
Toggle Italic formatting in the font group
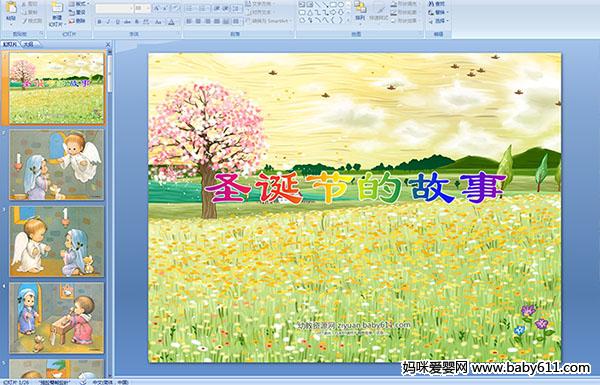(x=108, y=22)
